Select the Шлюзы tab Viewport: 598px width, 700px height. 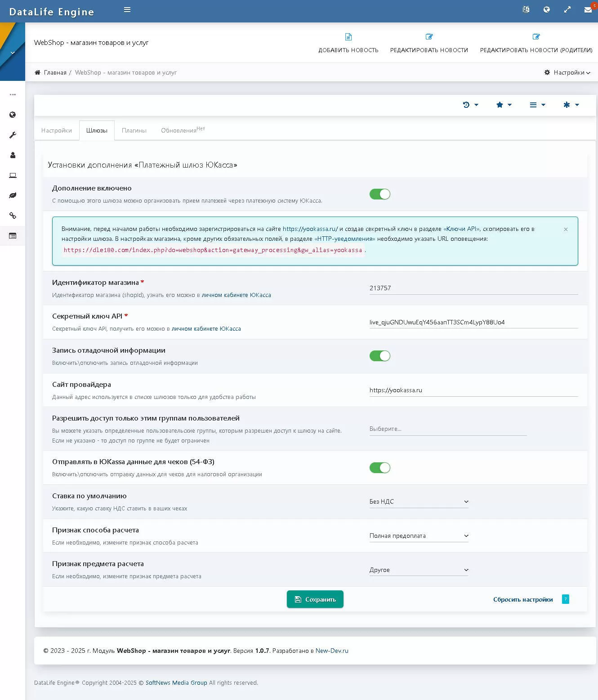(x=97, y=130)
